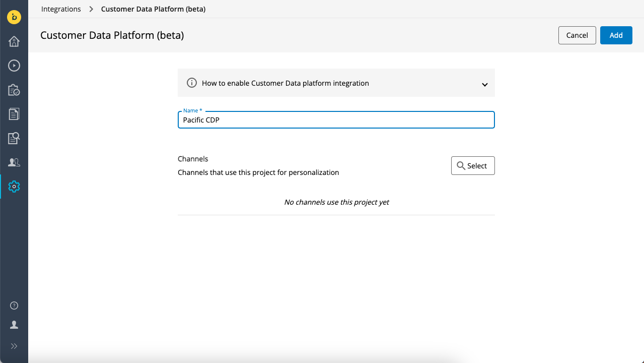This screenshot has height=363, width=644.
Task: Expand the Customer Data platform help chevron
Action: point(484,84)
